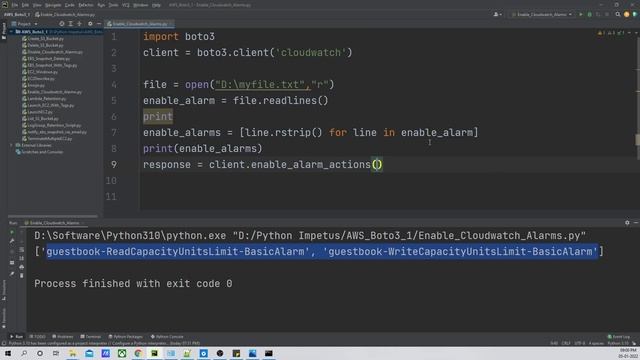Click Expand All icon in Project toolbar
This screenshot has height=360, width=640.
[70, 24]
